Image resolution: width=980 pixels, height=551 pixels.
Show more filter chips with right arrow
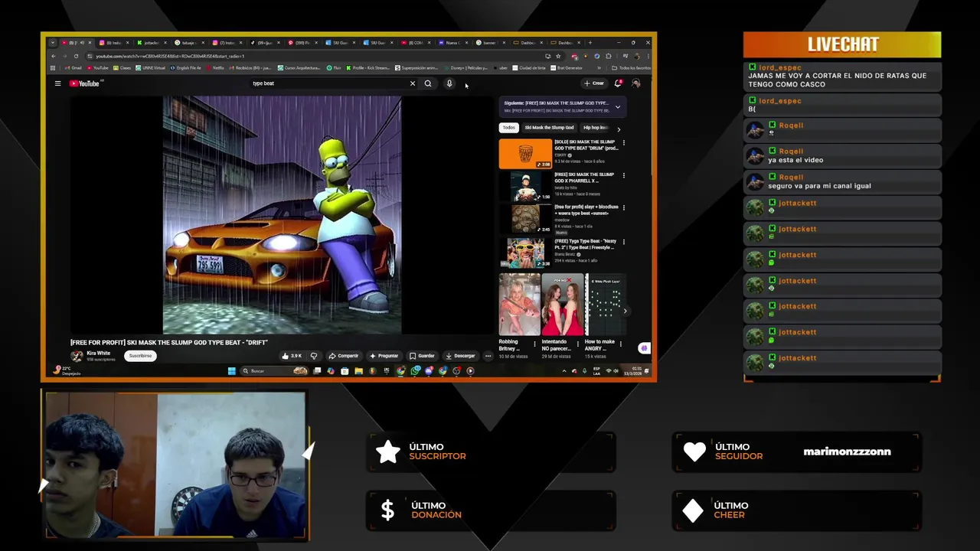[619, 129]
